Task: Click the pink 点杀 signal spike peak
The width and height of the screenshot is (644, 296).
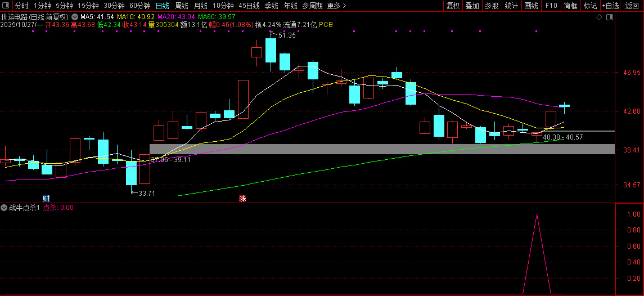Action: [x=537, y=214]
